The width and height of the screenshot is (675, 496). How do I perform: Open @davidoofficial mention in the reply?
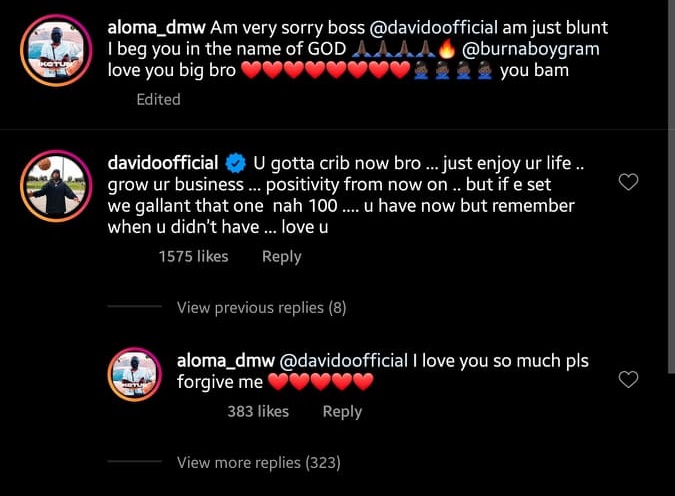[x=344, y=361]
